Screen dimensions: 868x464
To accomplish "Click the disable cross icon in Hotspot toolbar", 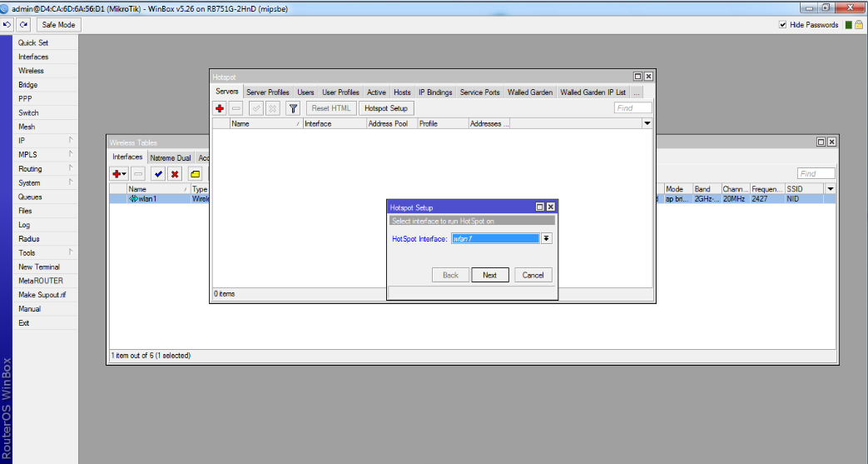I will (272, 108).
